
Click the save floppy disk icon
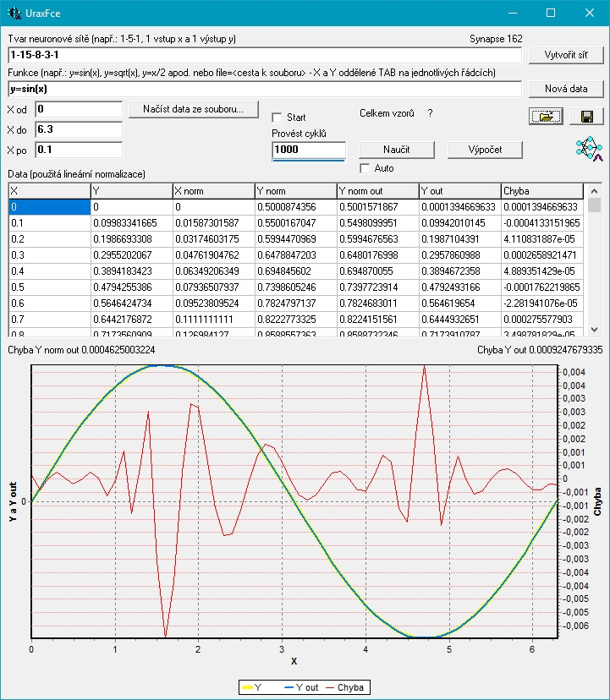pos(587,117)
